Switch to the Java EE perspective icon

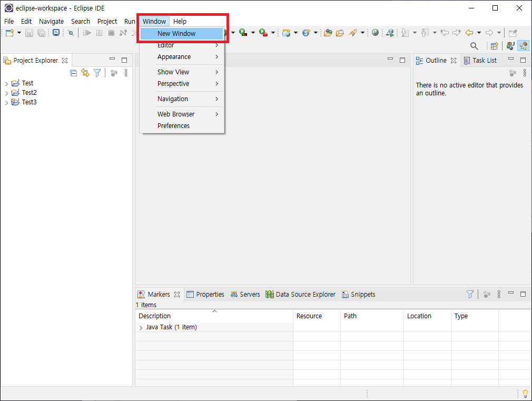[x=524, y=45]
